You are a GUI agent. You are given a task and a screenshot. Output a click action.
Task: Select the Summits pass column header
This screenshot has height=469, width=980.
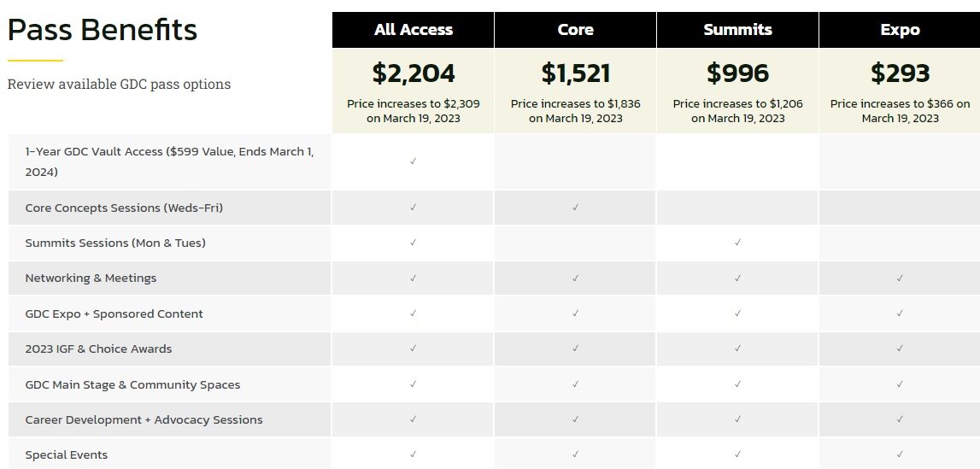(737, 30)
